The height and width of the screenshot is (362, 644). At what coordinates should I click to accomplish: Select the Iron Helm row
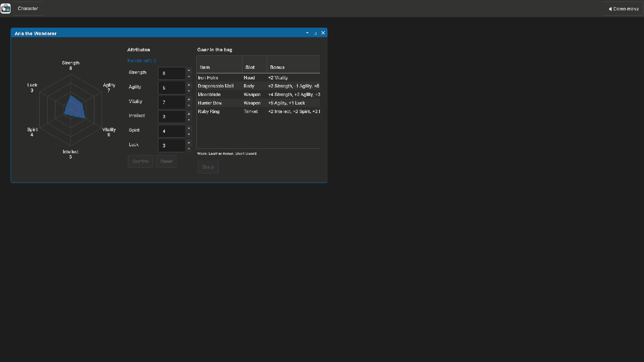258,77
